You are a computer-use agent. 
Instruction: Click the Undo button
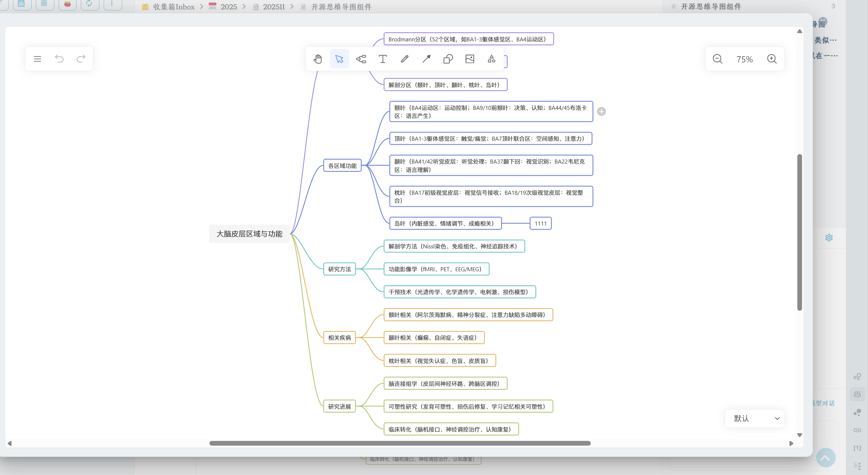tap(59, 59)
